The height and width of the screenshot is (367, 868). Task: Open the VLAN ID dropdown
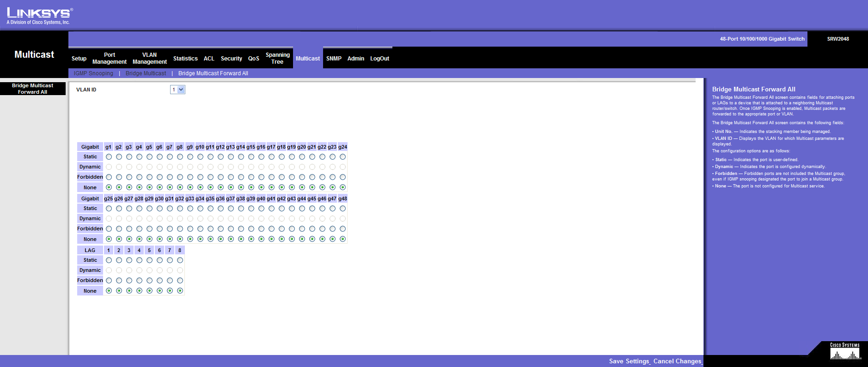click(178, 90)
